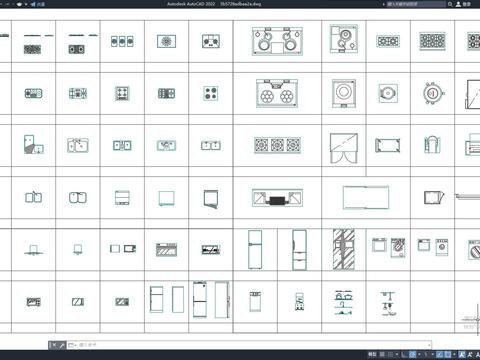Toggle highlighted annotation visibility status icon
480x360 pixels.
(461, 354)
